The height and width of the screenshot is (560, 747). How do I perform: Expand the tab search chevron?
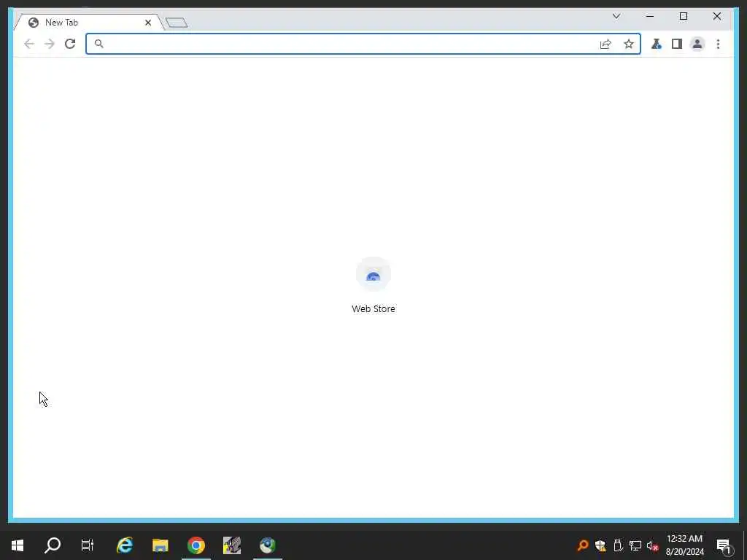click(x=616, y=16)
